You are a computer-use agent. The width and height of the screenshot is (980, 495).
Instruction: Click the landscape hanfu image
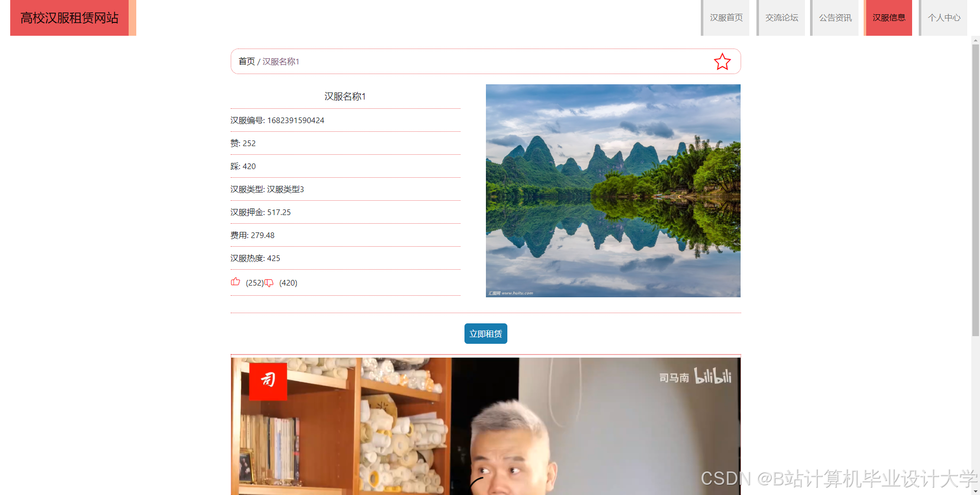coord(613,191)
